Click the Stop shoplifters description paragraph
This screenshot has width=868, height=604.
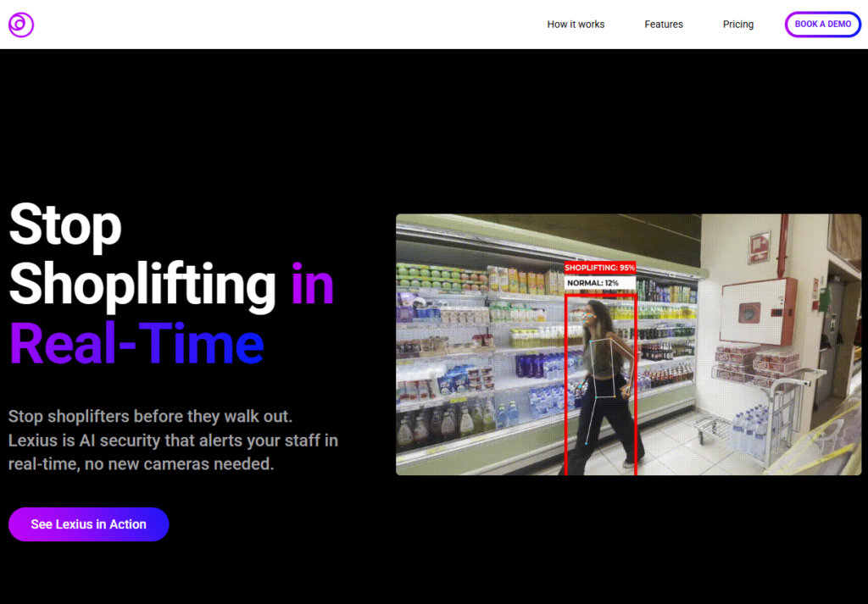(x=173, y=441)
